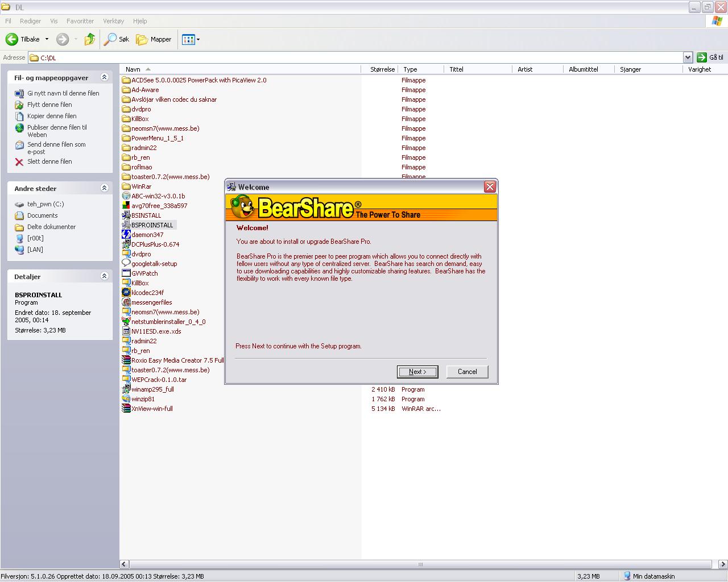The width and height of the screenshot is (728, 582).
Task: Select avg70free_338a597 file icon
Action: click(126, 206)
